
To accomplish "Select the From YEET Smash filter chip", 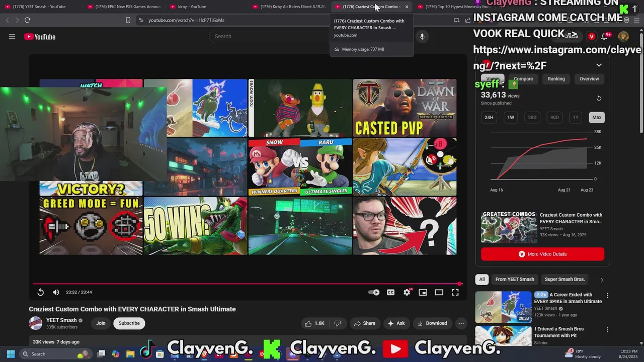I will [515, 280].
